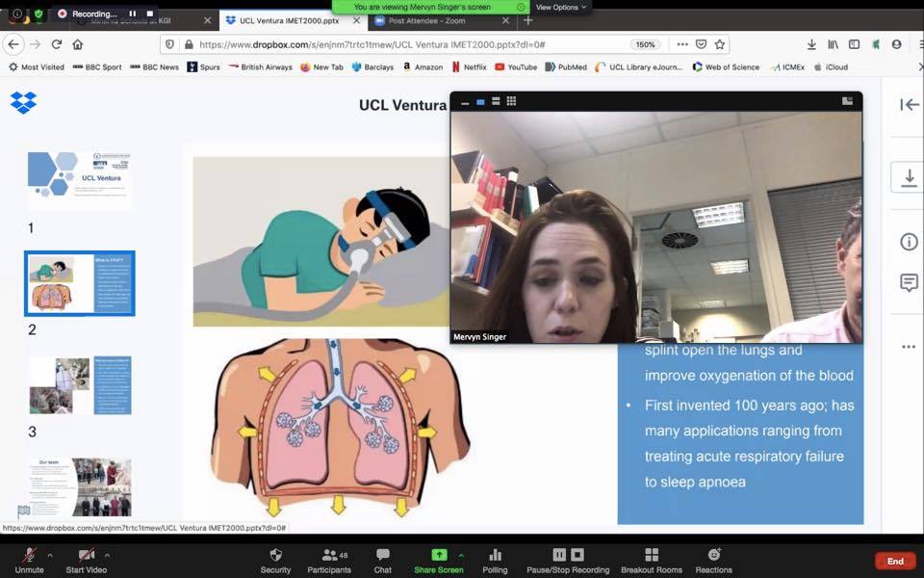Pause the recording in top recording indicator

pyautogui.click(x=133, y=13)
